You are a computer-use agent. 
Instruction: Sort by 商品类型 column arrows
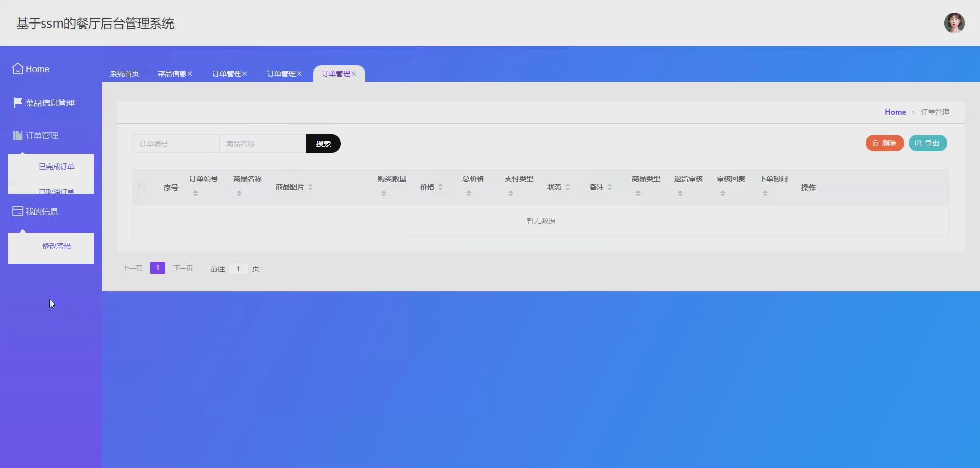point(638,193)
